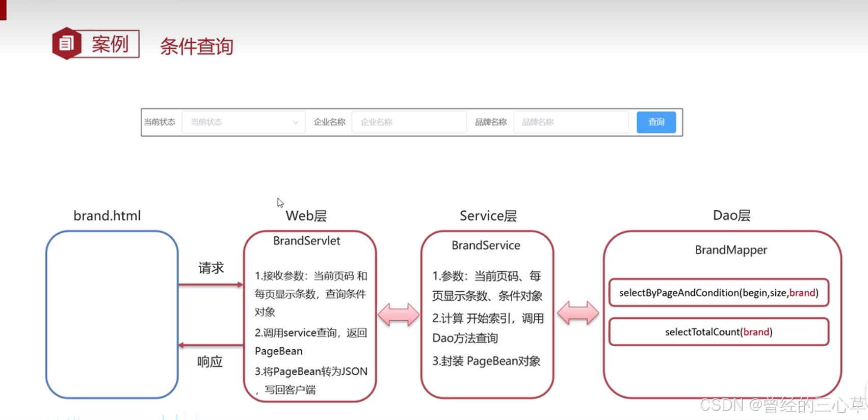Image resolution: width=868 pixels, height=420 pixels.
Task: Open the 当前状态 dropdown
Action: tap(244, 122)
